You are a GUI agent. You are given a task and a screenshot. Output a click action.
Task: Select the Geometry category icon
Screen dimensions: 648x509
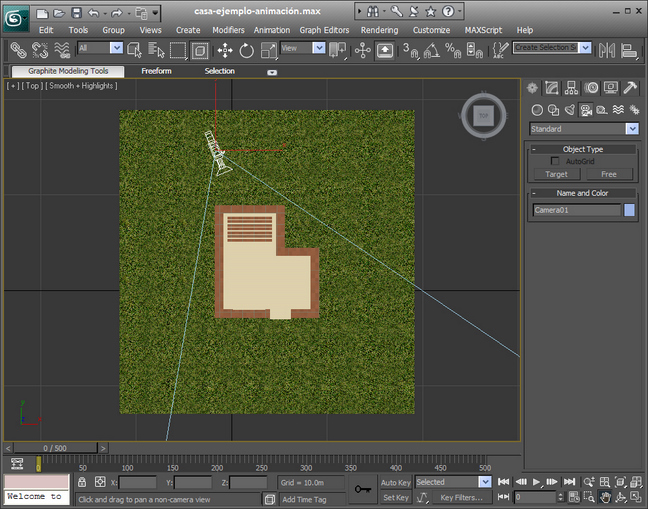click(x=537, y=109)
